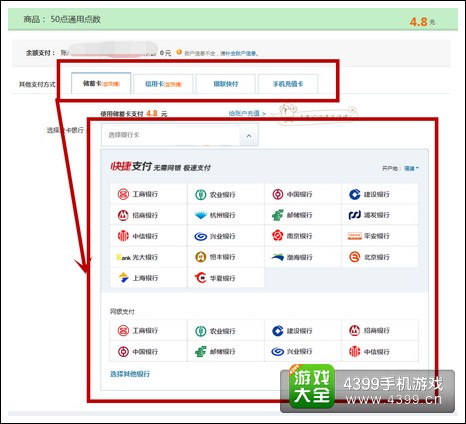Choose 恒丰银行 quick pay option
The image size is (466, 424).
(226, 257)
